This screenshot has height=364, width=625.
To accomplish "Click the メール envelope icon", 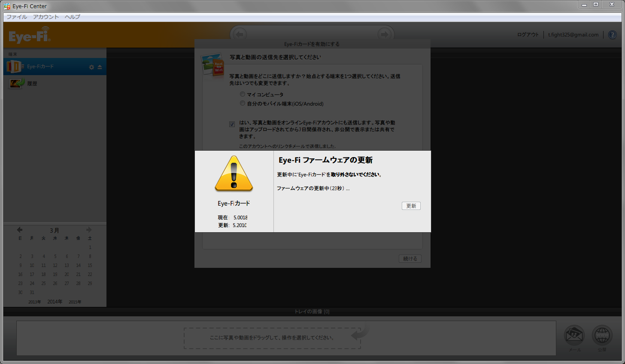I will pos(574,336).
